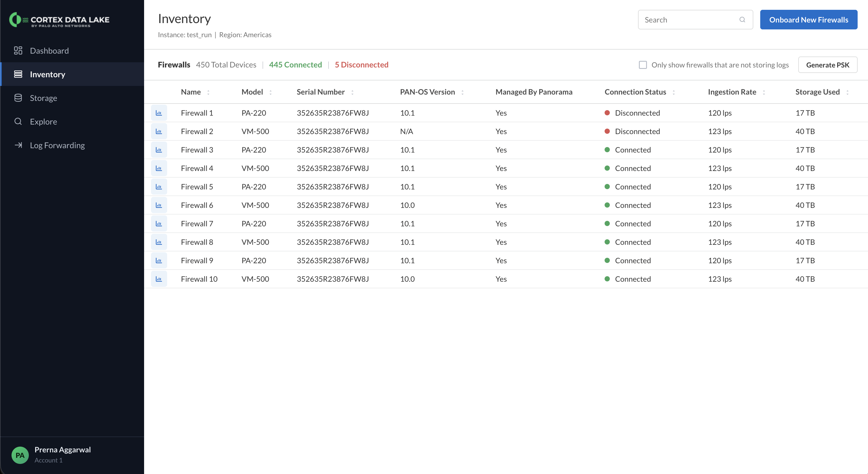
Task: Sort table by Name column arrows
Action: pos(208,92)
